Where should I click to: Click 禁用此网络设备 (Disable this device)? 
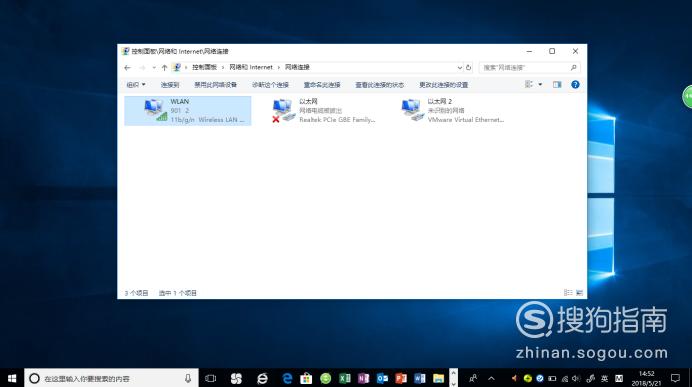(x=215, y=85)
